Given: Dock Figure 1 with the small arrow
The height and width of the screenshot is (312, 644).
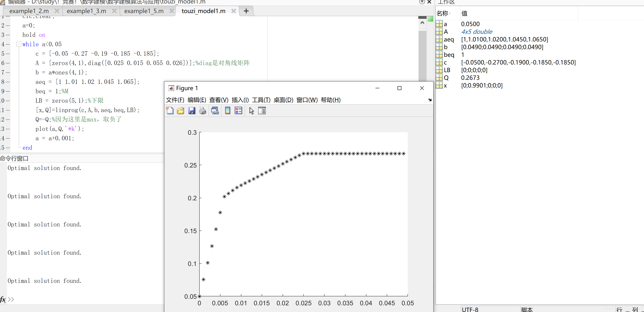Looking at the screenshot, I should (x=430, y=100).
